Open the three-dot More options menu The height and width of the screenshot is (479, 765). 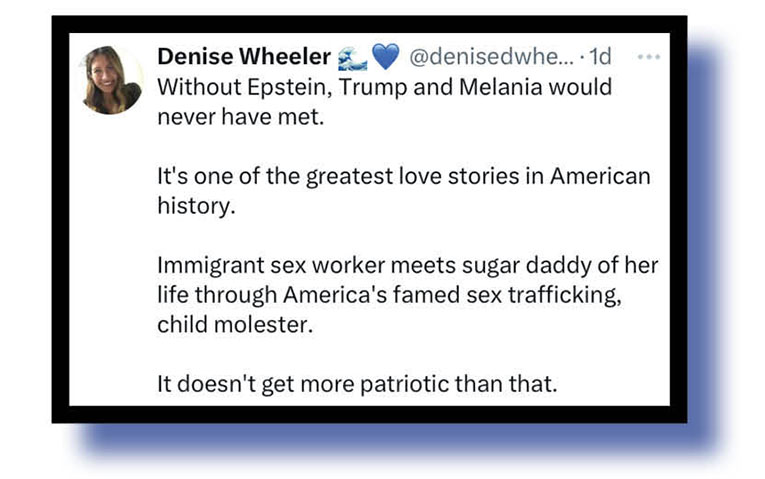click(649, 57)
